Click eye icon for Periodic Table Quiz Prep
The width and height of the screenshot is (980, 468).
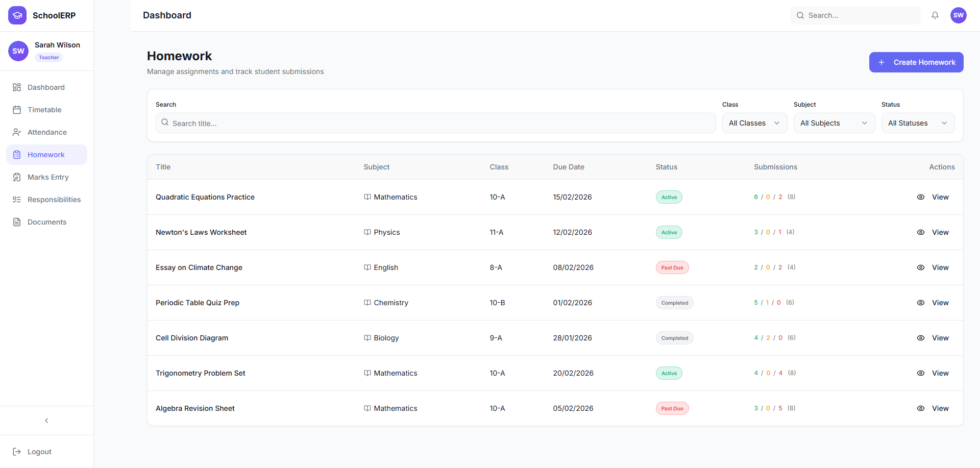pos(921,303)
